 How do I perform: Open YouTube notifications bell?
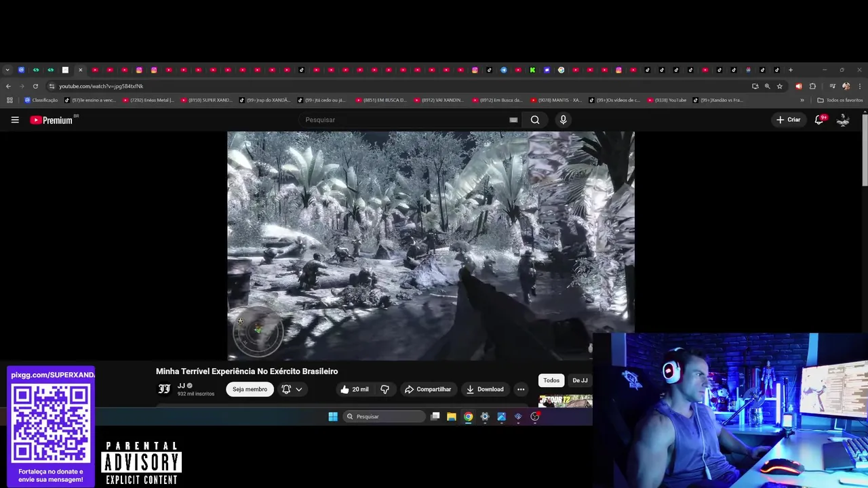(819, 120)
